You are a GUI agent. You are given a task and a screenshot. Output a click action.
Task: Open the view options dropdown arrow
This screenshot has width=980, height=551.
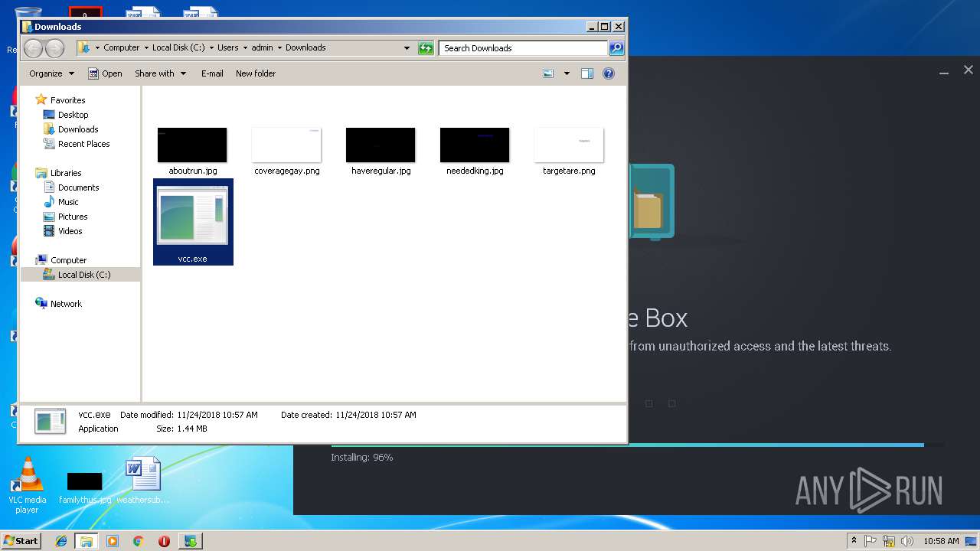567,73
